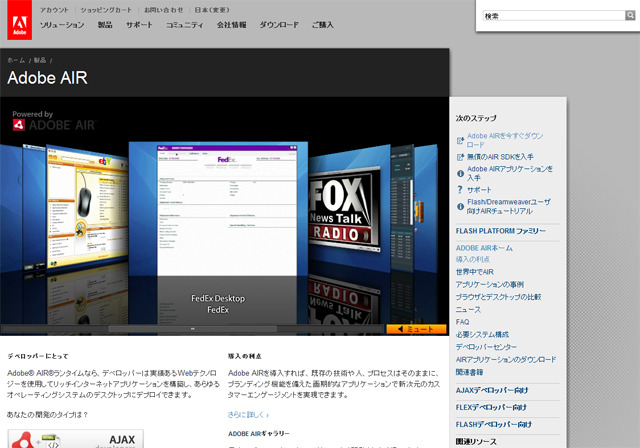The width and height of the screenshot is (640, 448).
Task: Click アプリケーションの事例 link
Action: (489, 284)
